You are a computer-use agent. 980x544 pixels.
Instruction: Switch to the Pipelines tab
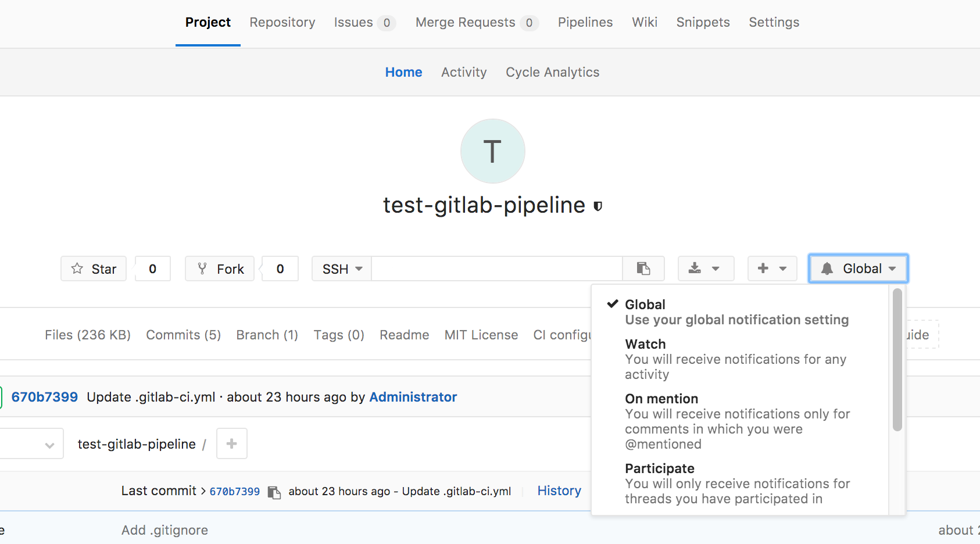[585, 22]
